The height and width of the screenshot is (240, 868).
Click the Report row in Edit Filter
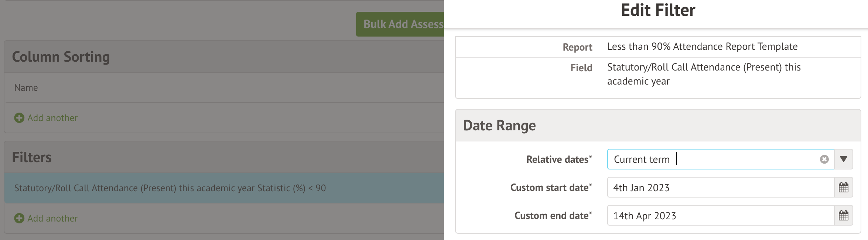click(702, 47)
